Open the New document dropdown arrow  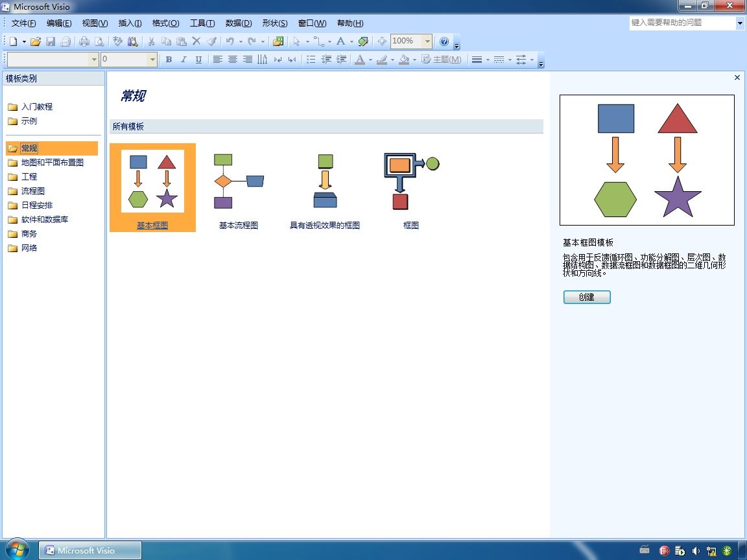click(24, 41)
